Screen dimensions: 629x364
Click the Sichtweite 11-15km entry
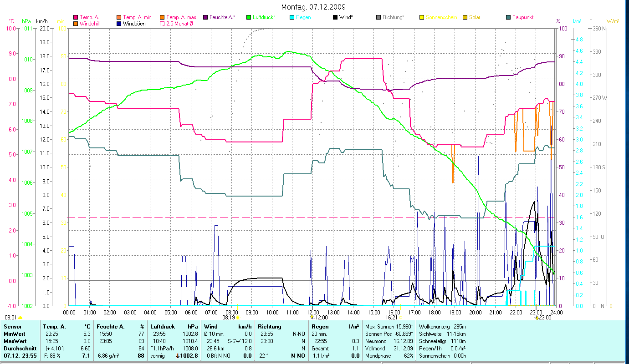click(x=442, y=334)
